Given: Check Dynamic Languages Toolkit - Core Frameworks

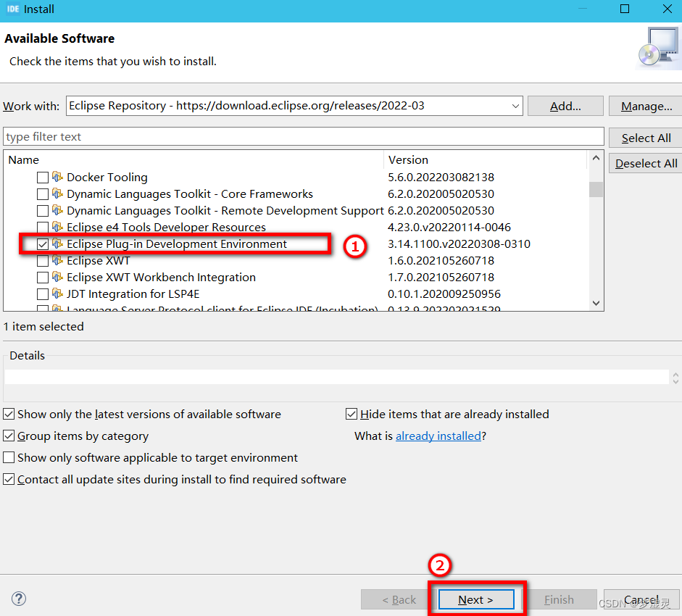Looking at the screenshot, I should 43,194.
